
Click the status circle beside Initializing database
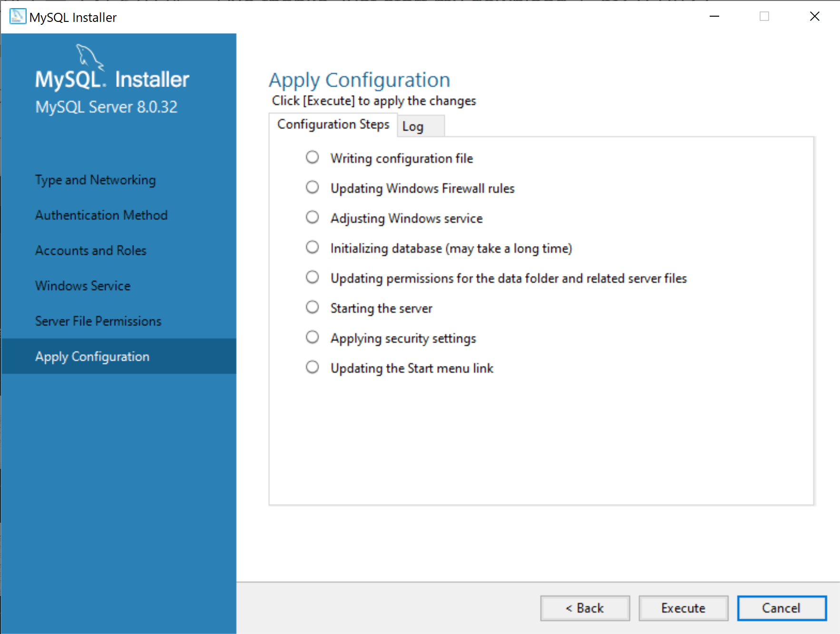(x=312, y=247)
